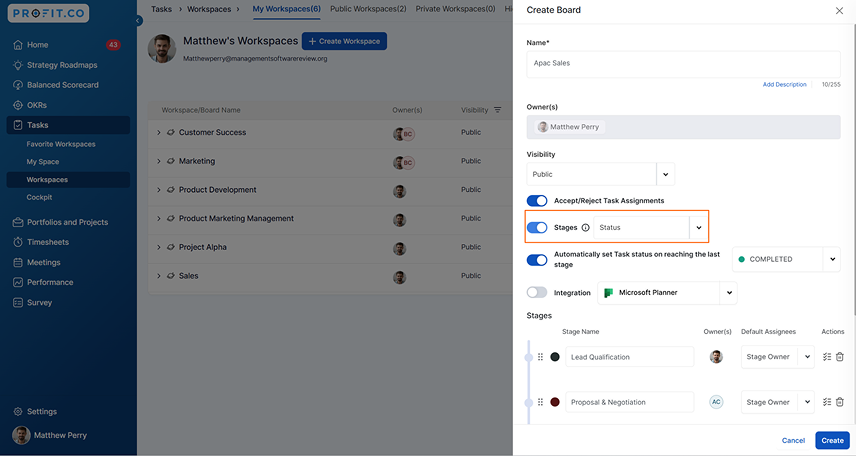
Task: Expand the Sales workspace row
Action: click(159, 276)
